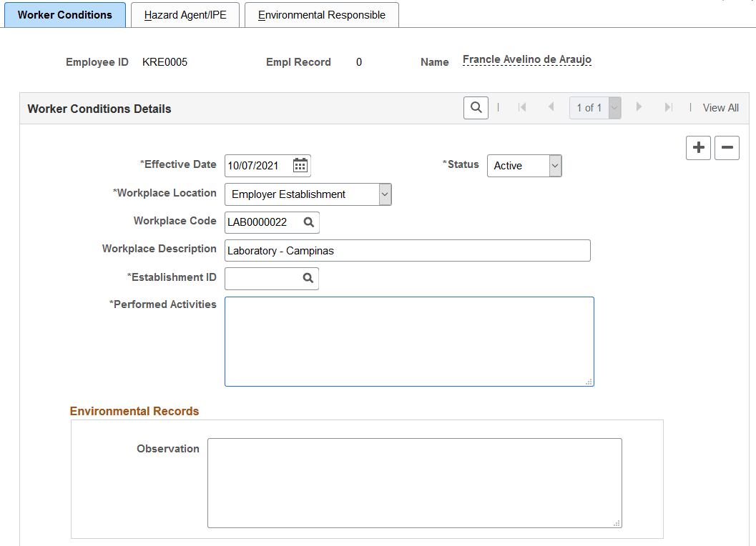Click inside the Performed Activities text area
756x546 pixels.
[408, 341]
